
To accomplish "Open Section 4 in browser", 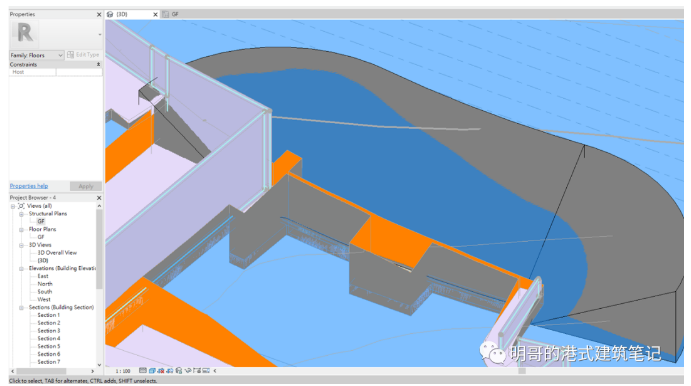I will (48, 338).
